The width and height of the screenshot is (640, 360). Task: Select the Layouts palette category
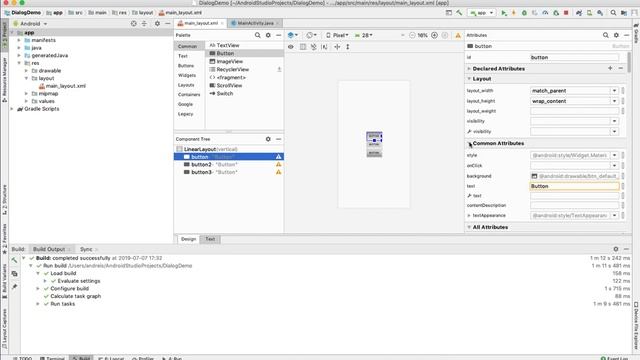[186, 85]
